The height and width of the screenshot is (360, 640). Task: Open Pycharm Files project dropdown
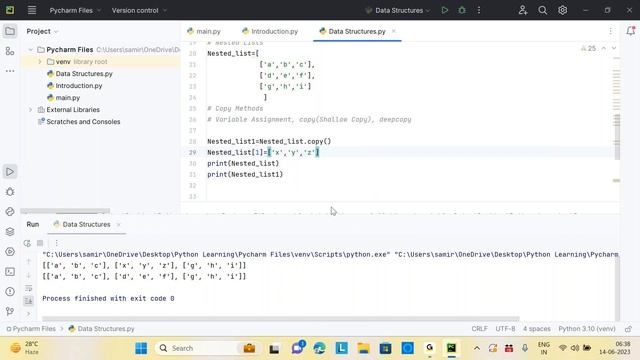click(x=75, y=10)
